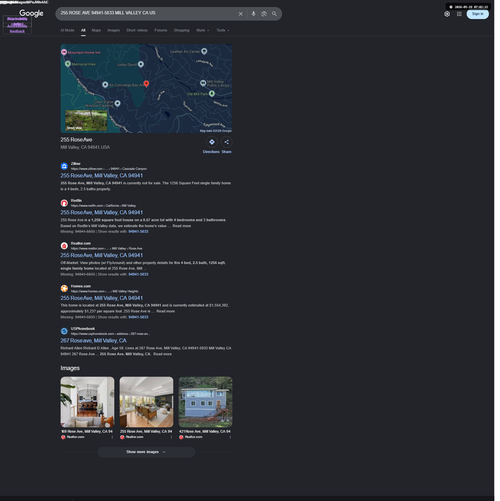
Task: Click the Leather Art Center map marker
Action: [204, 51]
